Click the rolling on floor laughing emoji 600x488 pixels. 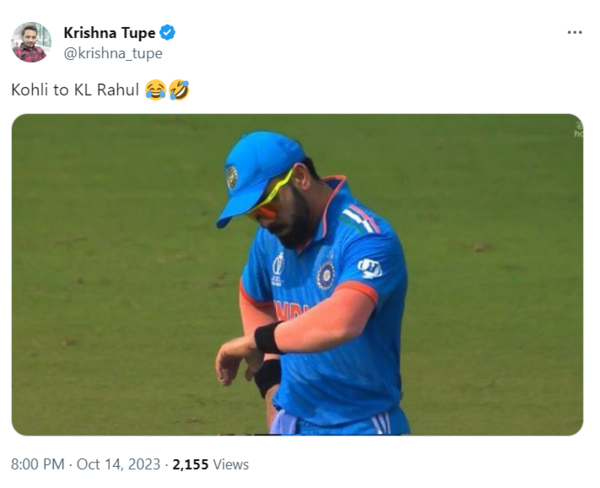click(x=178, y=90)
